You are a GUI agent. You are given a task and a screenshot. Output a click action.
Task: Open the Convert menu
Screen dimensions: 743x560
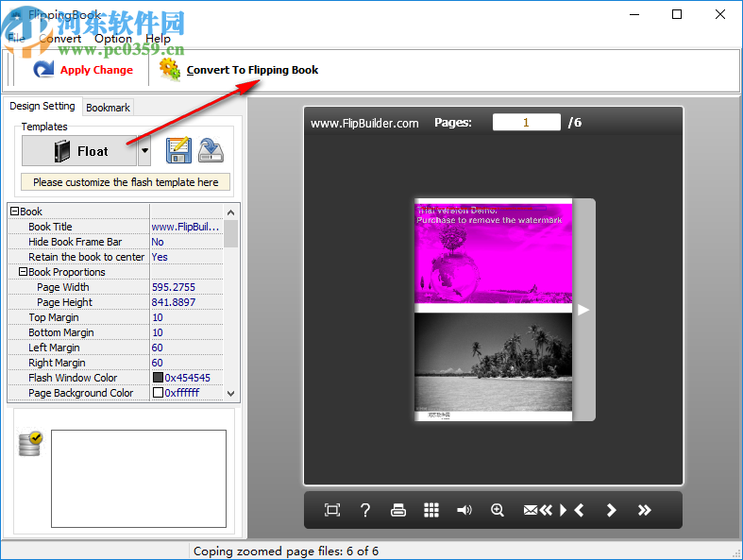click(60, 39)
